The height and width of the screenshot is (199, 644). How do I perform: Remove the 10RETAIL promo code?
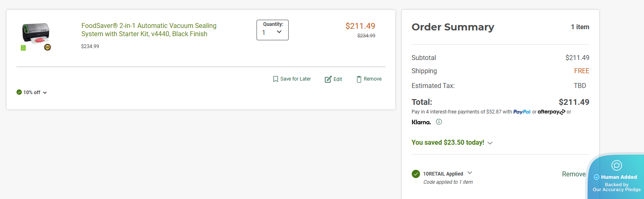click(x=574, y=174)
